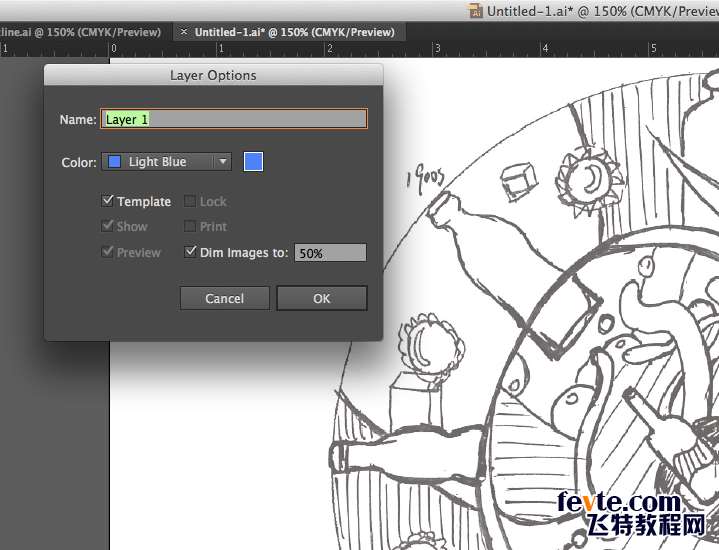
Task: Open the Light Blue color dropdown
Action: coord(166,162)
